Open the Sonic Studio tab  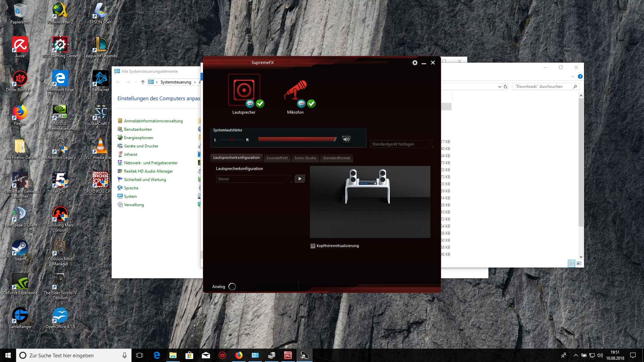[305, 158]
